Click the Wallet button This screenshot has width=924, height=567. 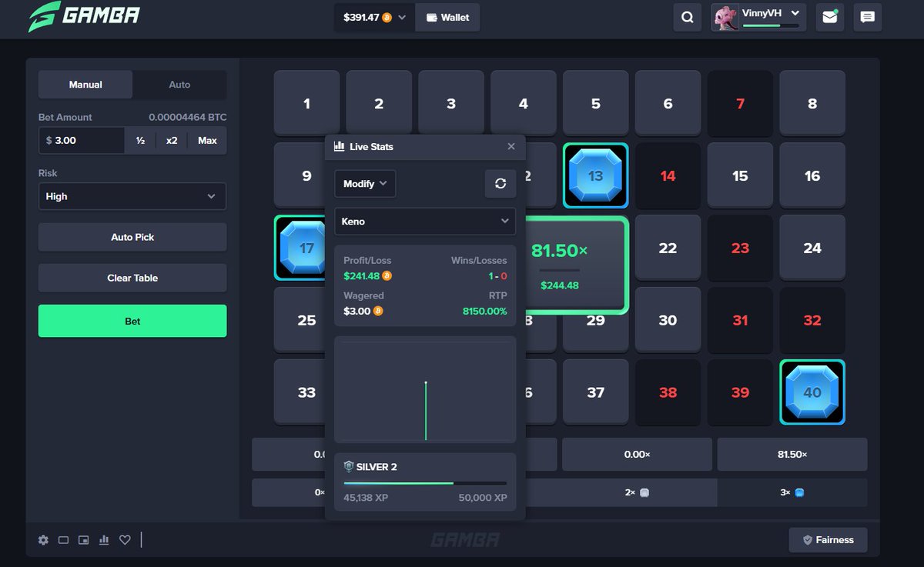click(447, 17)
